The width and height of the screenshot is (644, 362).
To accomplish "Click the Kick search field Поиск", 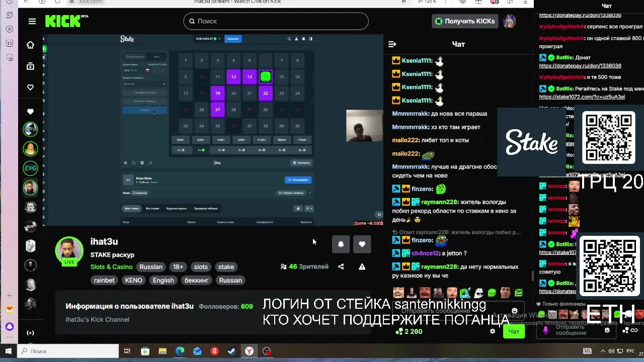I will point(276,21).
